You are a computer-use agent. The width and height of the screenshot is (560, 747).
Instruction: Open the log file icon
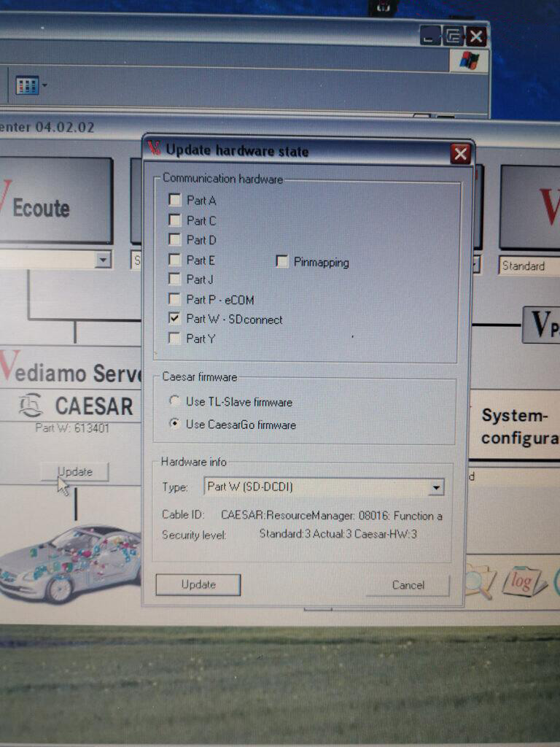point(524,581)
